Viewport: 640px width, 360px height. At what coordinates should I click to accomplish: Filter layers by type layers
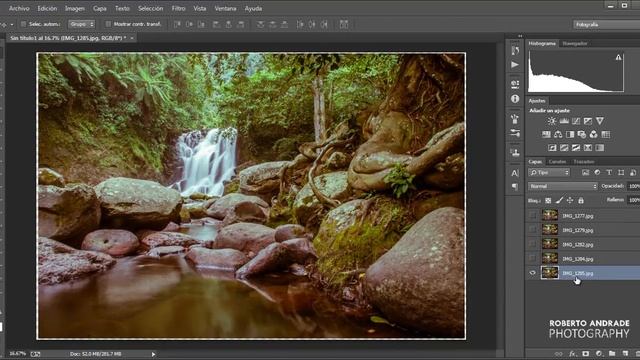[609, 173]
